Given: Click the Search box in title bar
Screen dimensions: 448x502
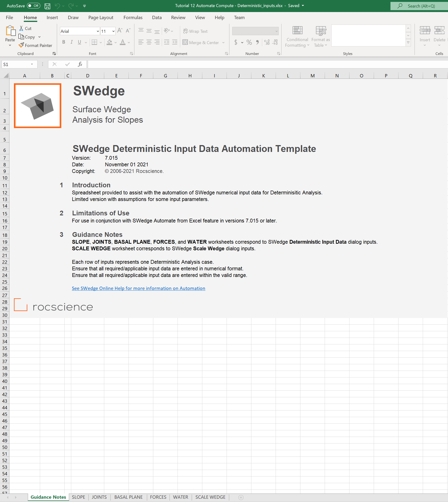Looking at the screenshot, I should 419,6.
